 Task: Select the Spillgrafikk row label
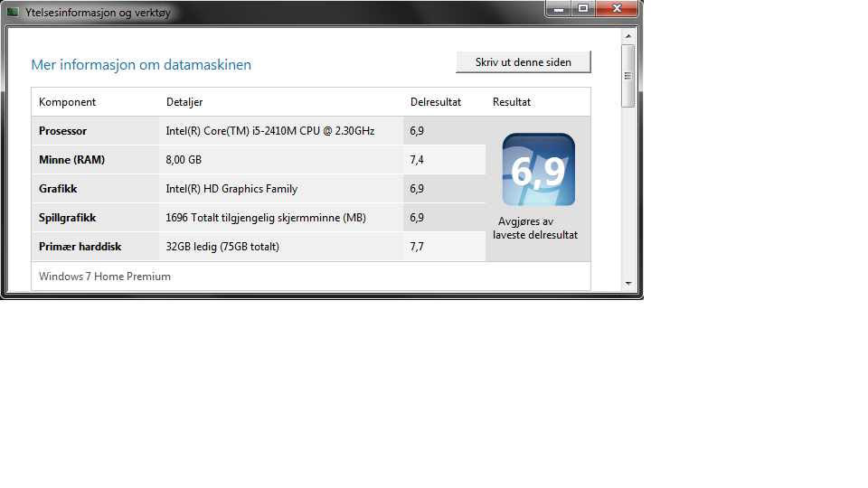click(x=67, y=218)
